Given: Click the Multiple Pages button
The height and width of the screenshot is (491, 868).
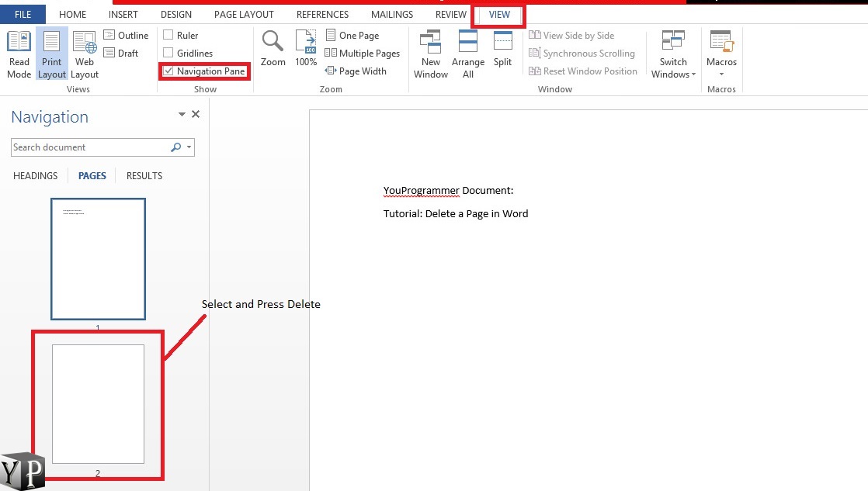Looking at the screenshot, I should pyautogui.click(x=362, y=54).
